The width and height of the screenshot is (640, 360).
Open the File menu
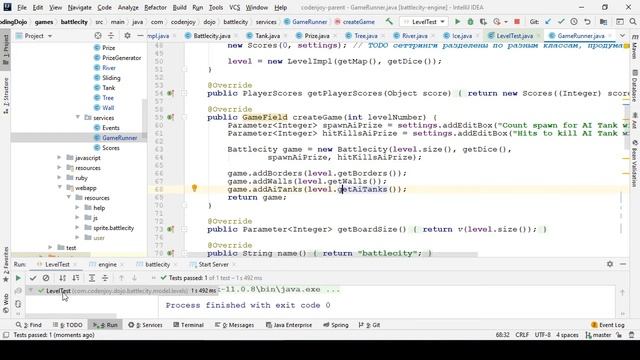(x=22, y=7)
